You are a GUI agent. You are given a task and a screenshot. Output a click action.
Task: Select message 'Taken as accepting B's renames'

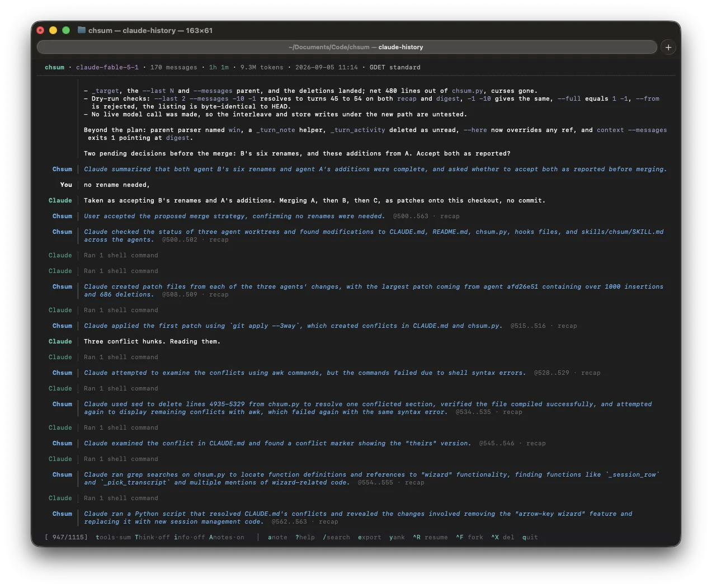[314, 200]
